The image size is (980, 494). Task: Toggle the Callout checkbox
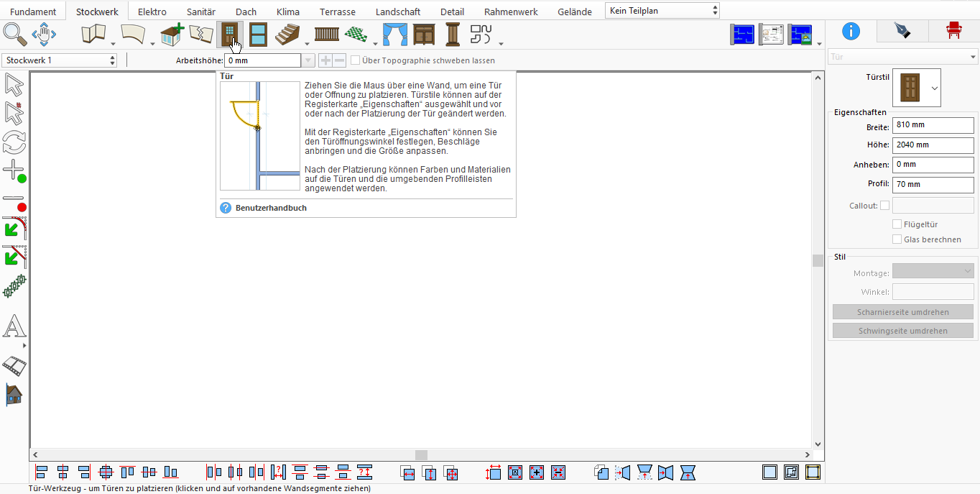click(x=884, y=206)
